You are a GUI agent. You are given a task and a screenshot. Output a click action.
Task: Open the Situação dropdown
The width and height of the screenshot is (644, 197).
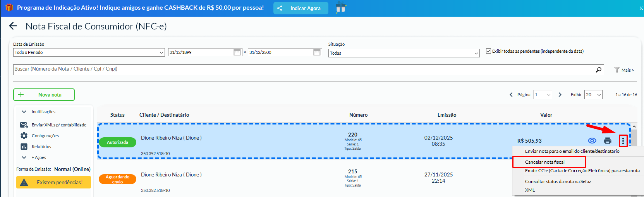point(404,53)
